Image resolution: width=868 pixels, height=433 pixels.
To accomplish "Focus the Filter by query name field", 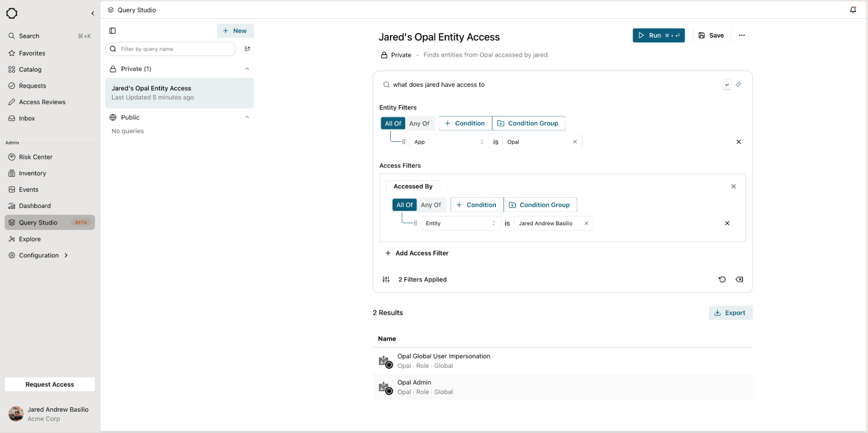I will 171,49.
